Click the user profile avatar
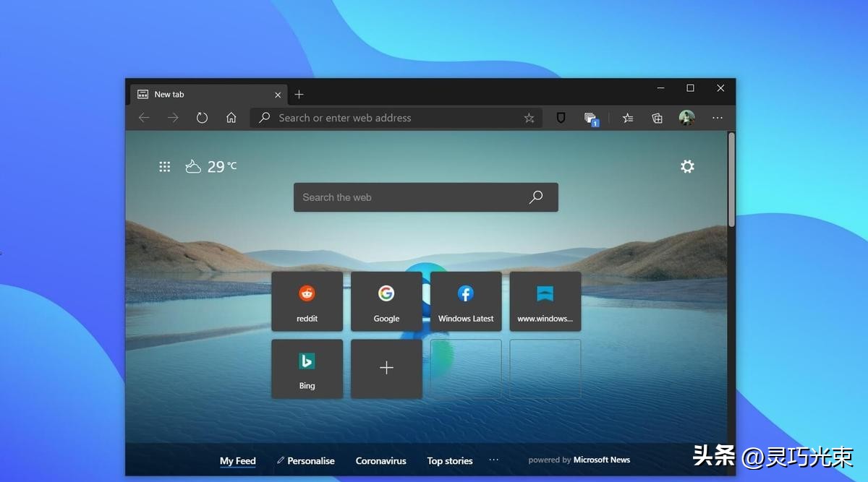This screenshot has height=482, width=868. pyautogui.click(x=686, y=118)
